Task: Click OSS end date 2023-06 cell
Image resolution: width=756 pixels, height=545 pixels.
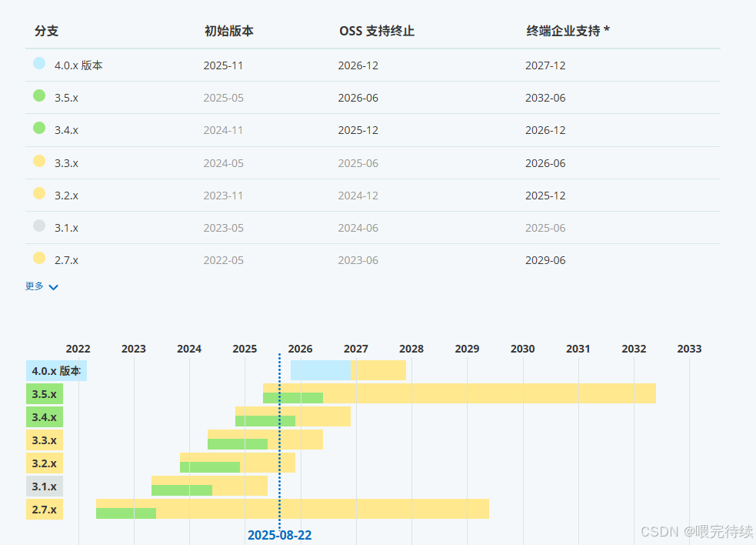Action: coord(358,260)
